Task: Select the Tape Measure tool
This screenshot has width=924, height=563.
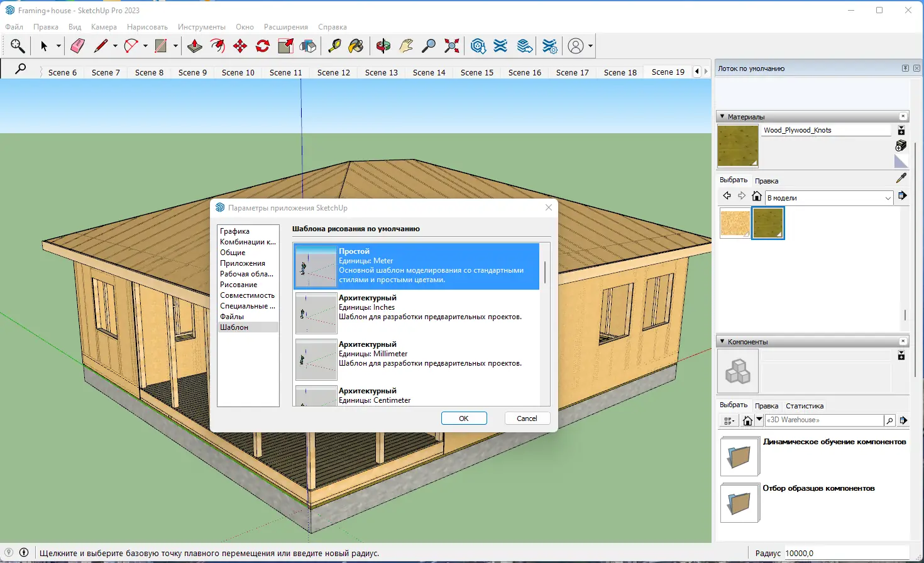Action: click(x=334, y=46)
